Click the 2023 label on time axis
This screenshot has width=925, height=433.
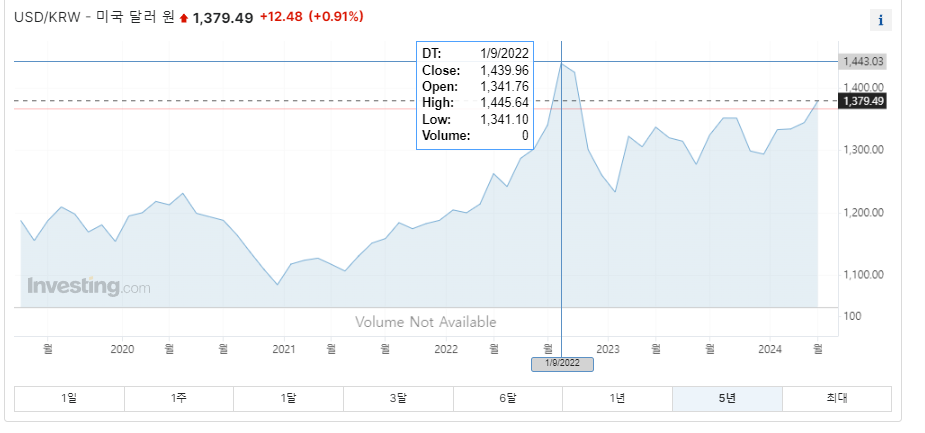tap(608, 349)
